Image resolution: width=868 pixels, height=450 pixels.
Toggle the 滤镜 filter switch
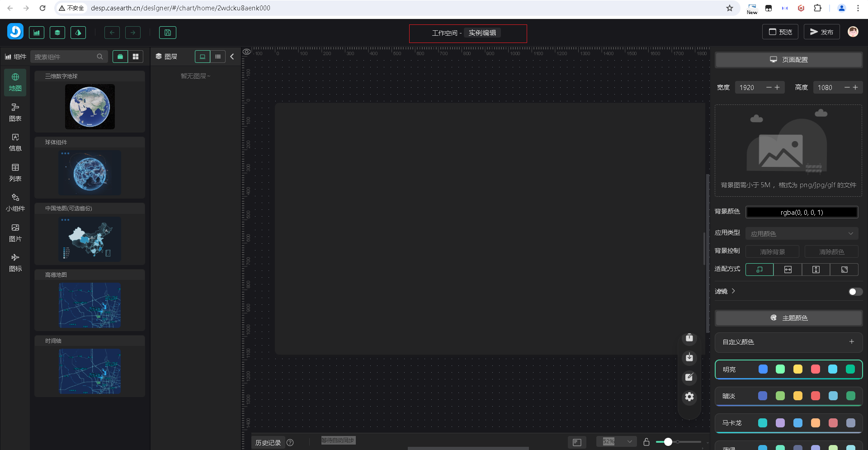coord(855,292)
